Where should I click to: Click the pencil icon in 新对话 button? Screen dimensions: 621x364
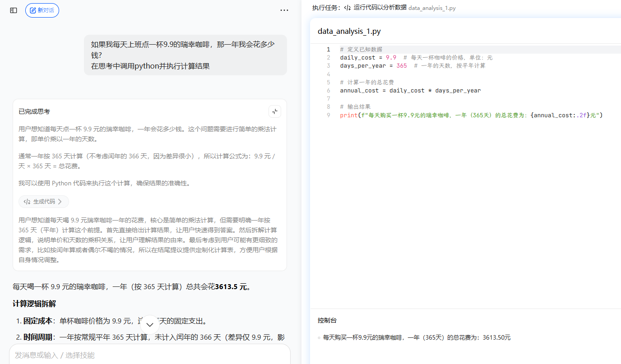click(32, 10)
